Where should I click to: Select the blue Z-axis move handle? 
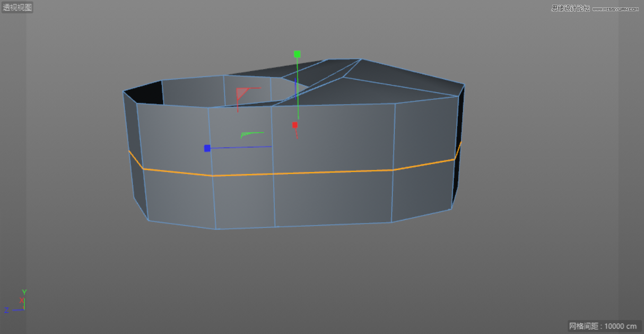[x=206, y=148]
